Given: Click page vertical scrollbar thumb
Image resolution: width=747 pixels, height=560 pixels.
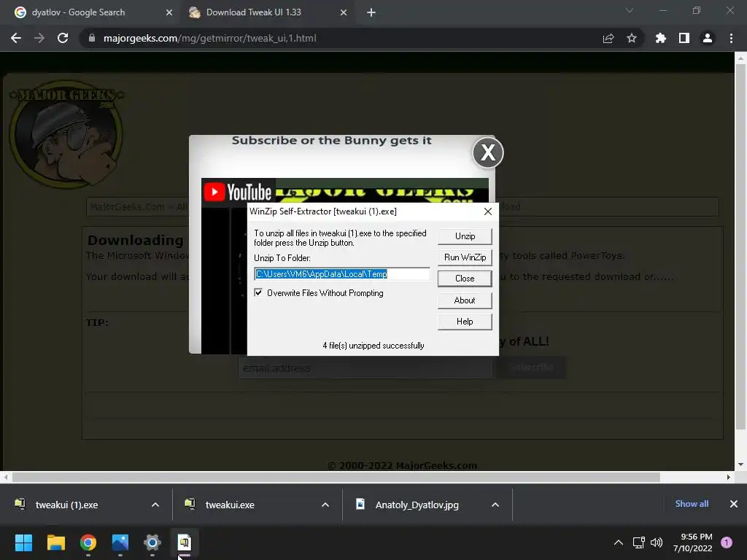Looking at the screenshot, I should tap(740, 246).
